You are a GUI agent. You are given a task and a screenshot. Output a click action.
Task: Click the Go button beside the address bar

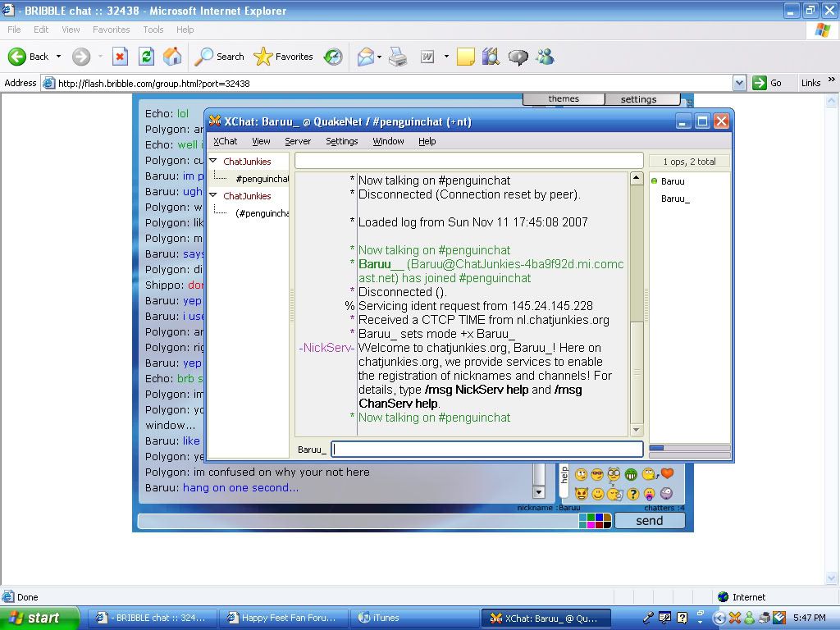coord(767,83)
